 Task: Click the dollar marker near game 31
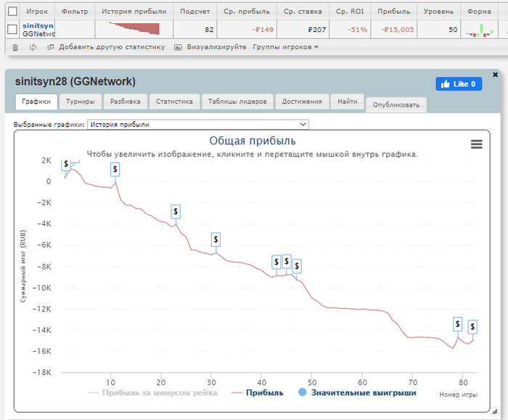click(216, 239)
